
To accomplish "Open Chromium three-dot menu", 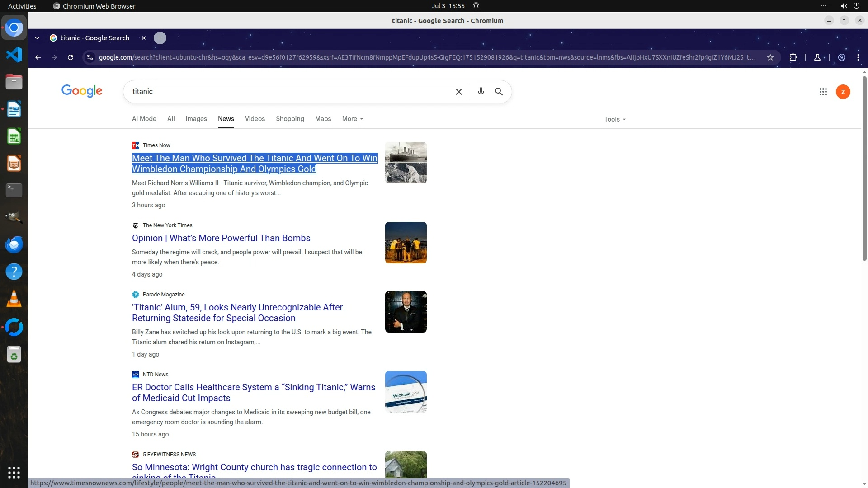I will click(x=858, y=57).
